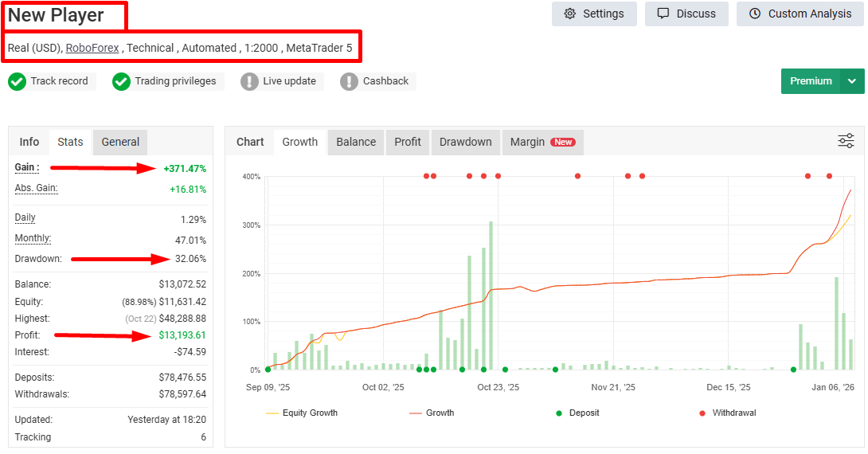Viewport: 868px width, 454px height.
Task: Open the Discuss button
Action: pos(686,14)
